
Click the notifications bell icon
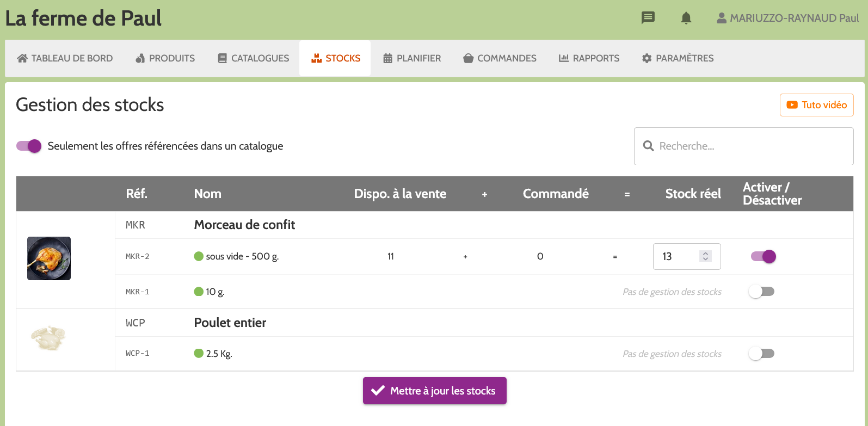pyautogui.click(x=686, y=18)
